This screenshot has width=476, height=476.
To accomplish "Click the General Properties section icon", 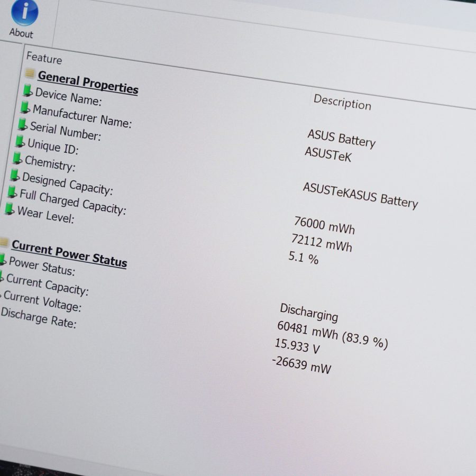I will point(30,73).
